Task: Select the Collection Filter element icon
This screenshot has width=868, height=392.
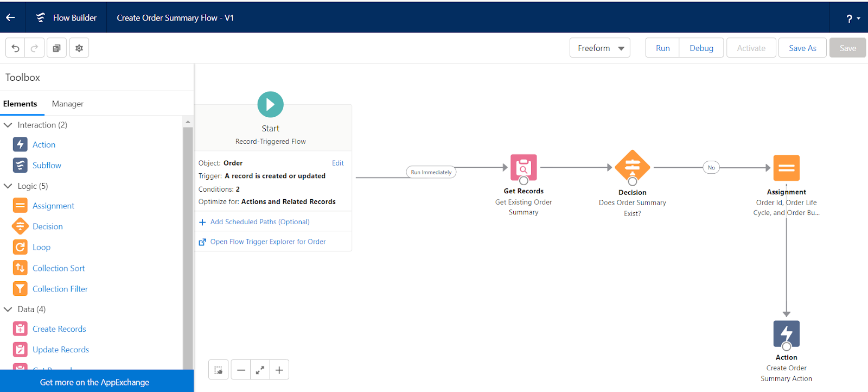Action: coord(20,289)
